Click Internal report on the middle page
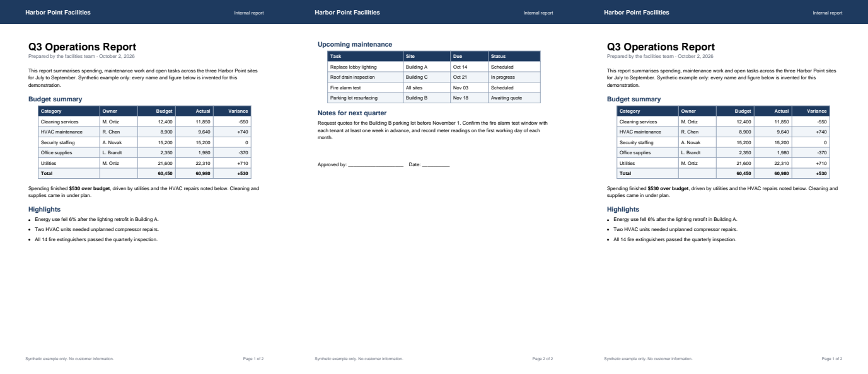Image resolution: width=868 pixels, height=374 pixels. click(538, 13)
